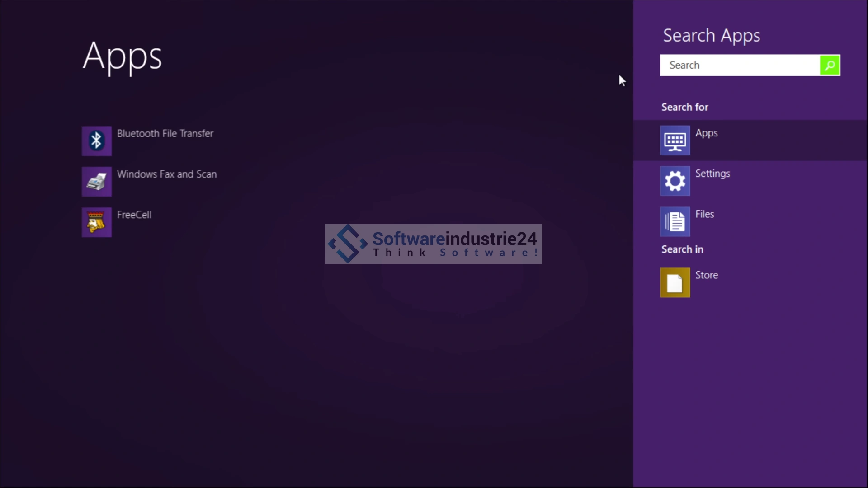Click the large 'Apps' page heading
Screen dimensions: 868x488
(x=122, y=56)
